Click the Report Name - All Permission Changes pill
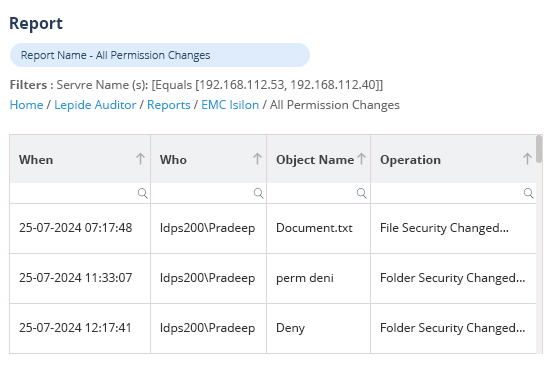This screenshot has height=380, width=552. pyautogui.click(x=160, y=55)
